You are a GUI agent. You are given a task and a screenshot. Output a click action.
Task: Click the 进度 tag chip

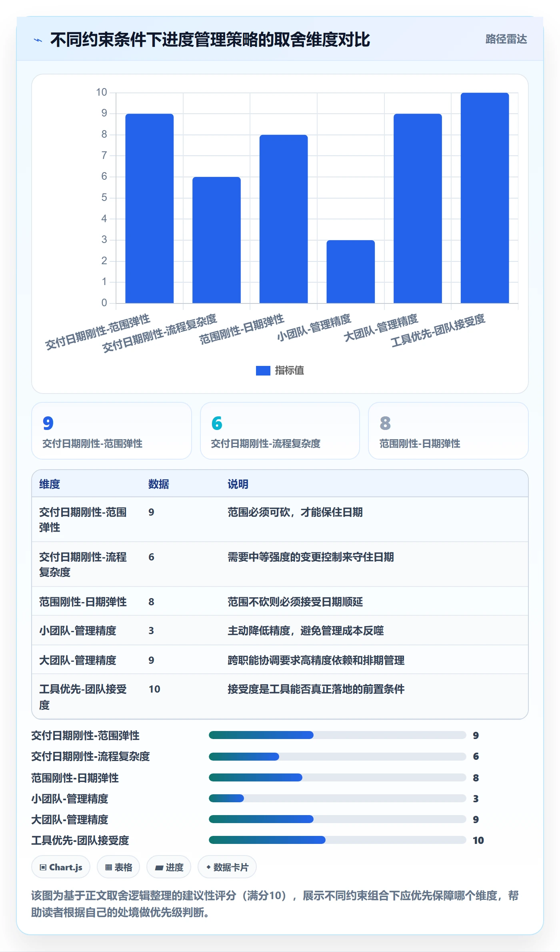(x=169, y=867)
